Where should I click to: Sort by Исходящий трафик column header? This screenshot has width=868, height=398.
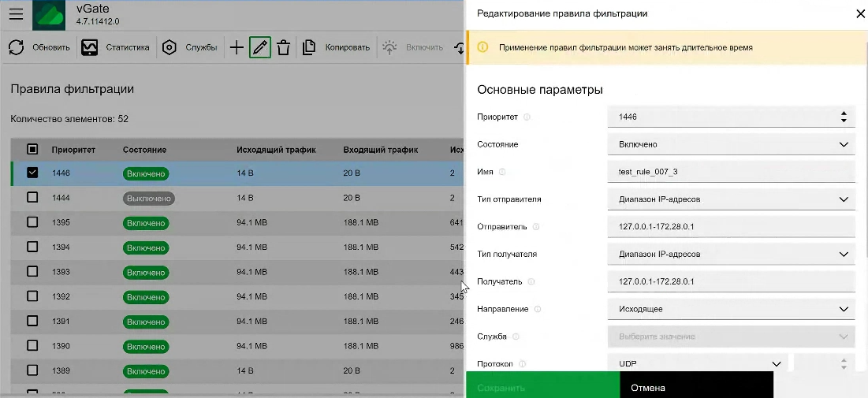(x=276, y=150)
